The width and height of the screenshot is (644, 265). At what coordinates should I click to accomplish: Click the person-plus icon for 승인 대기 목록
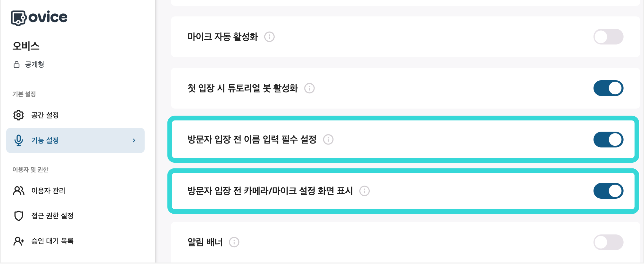tap(18, 241)
